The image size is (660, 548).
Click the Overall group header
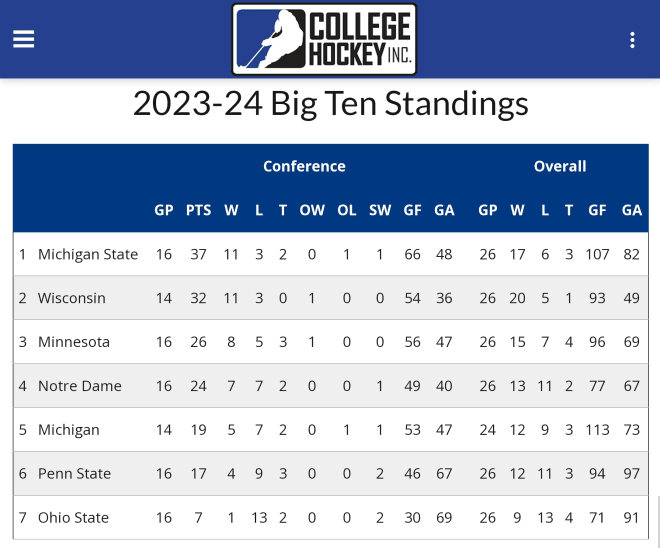(x=560, y=166)
